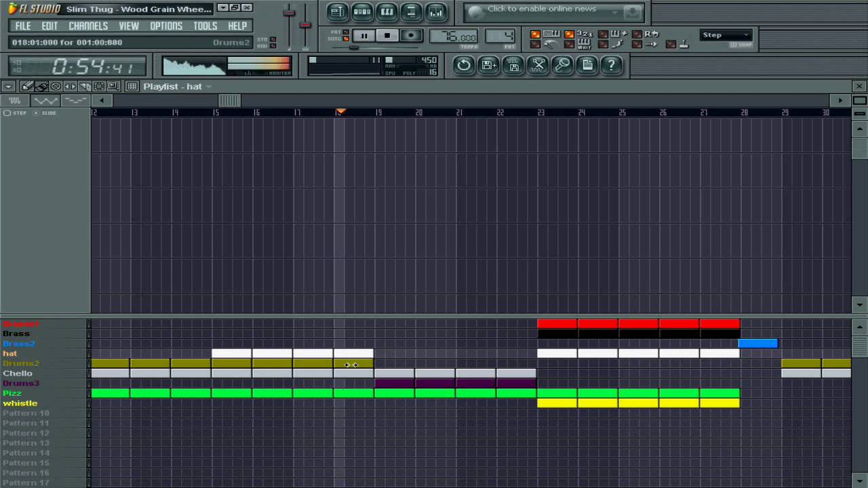Click to enable online news
Image resolution: width=868 pixels, height=488 pixels.
coord(541,9)
